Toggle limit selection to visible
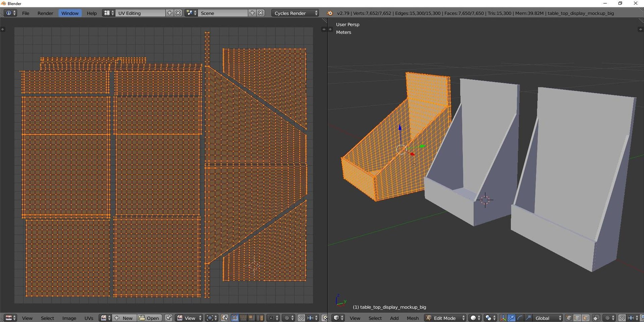This screenshot has width=644, height=322. pos(596,318)
